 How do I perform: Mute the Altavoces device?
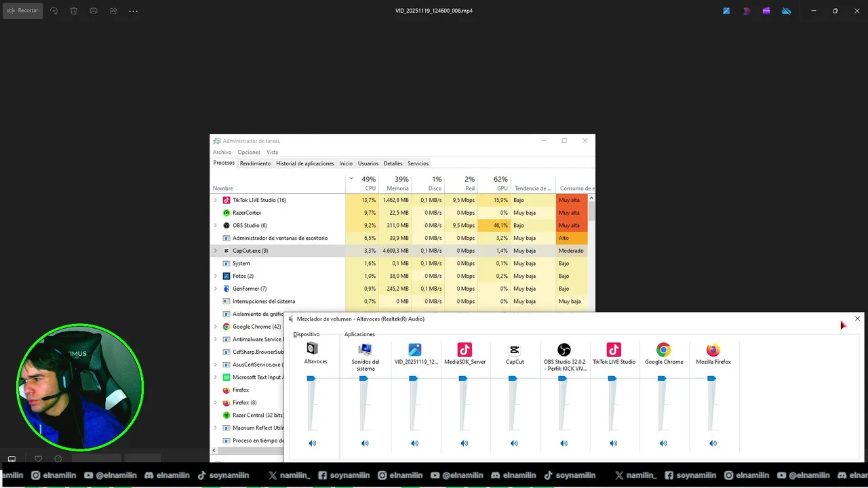tap(313, 443)
